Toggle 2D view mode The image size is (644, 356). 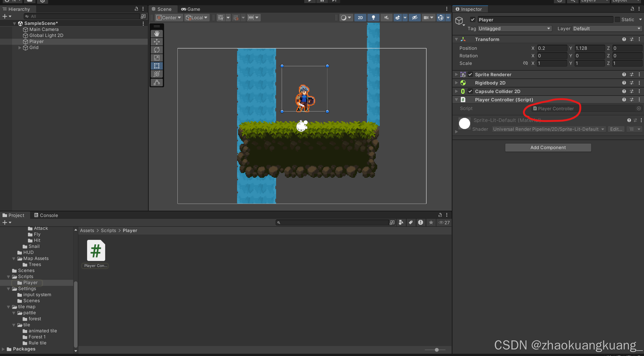pyautogui.click(x=360, y=18)
